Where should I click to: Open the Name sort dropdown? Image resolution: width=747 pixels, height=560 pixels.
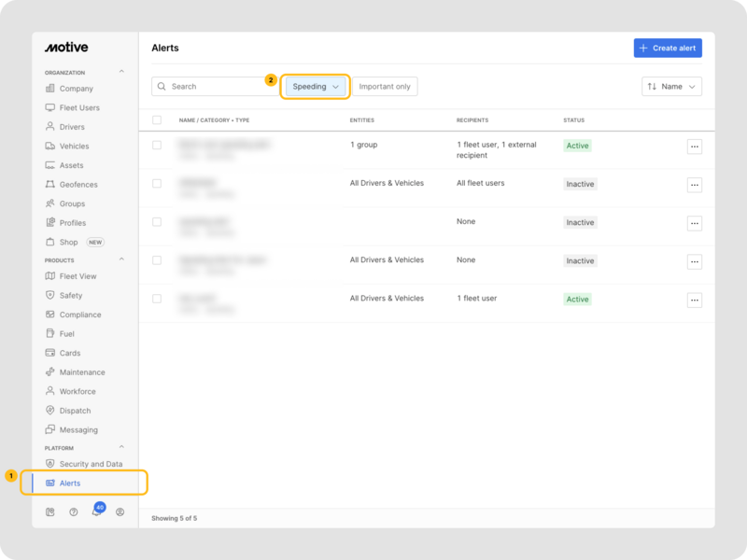(671, 87)
